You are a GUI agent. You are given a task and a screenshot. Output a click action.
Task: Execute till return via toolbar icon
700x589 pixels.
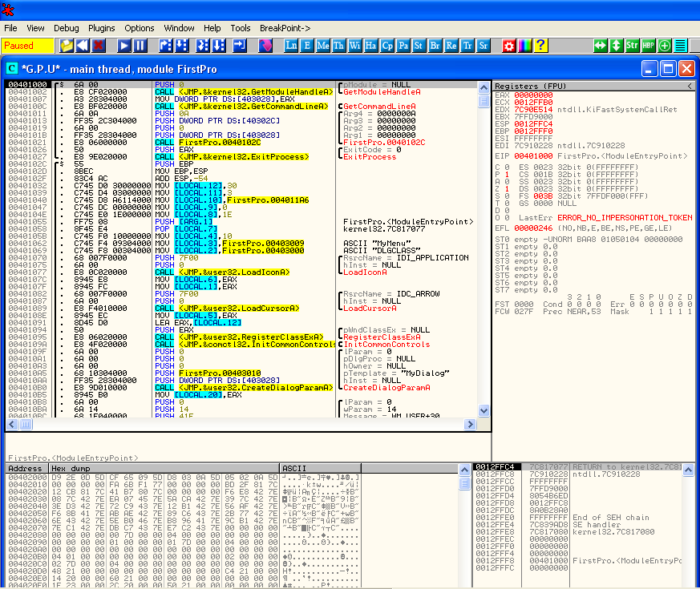tap(239, 46)
